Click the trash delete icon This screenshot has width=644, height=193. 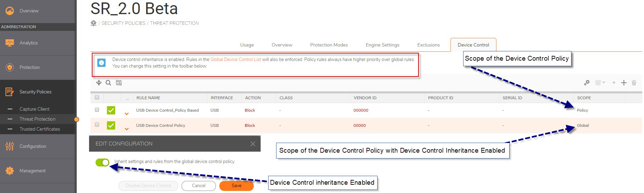634,83
